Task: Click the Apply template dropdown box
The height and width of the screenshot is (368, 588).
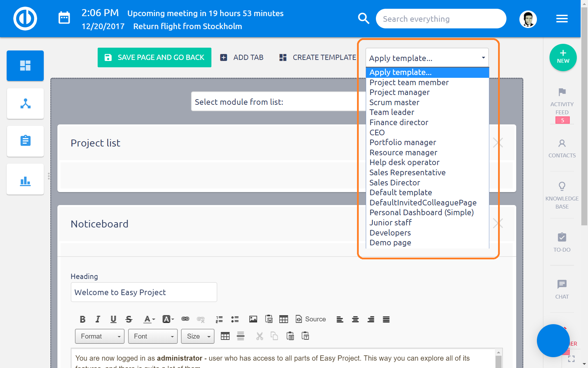Action: click(x=427, y=58)
